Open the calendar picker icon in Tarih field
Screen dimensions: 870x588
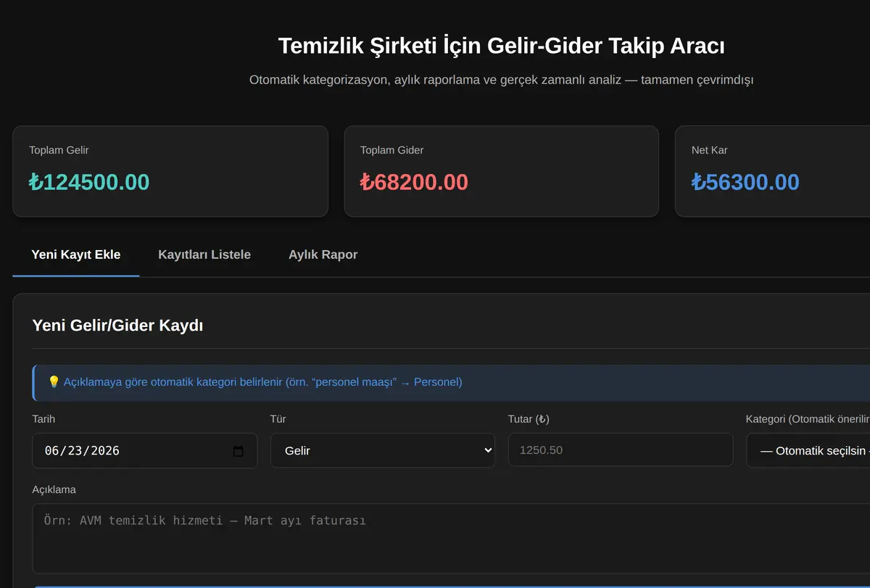tap(239, 451)
